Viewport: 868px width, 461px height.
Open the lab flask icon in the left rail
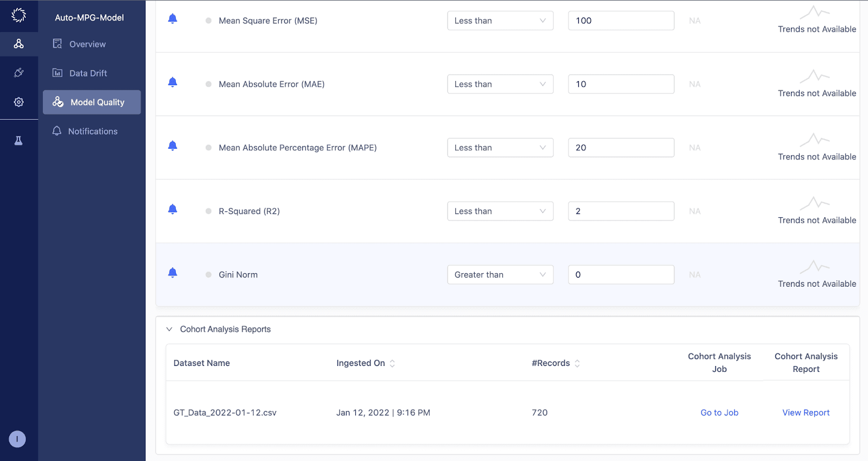tap(18, 141)
